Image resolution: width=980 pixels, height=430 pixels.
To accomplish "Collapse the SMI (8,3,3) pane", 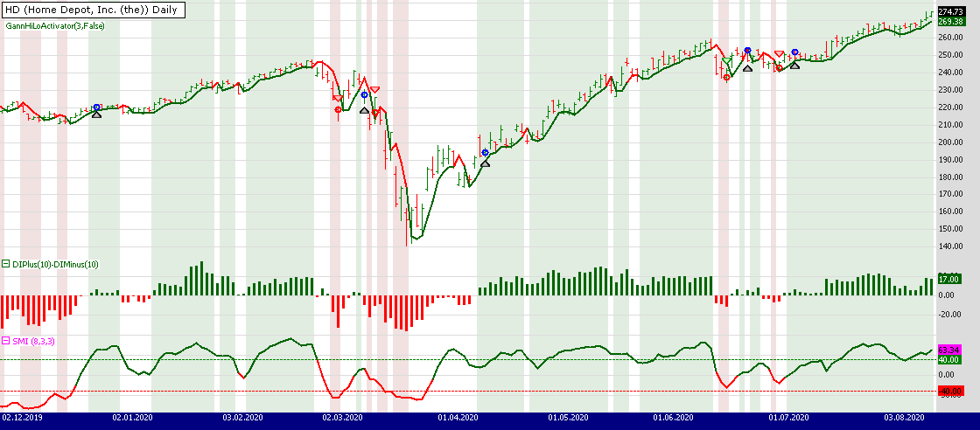I will [x=6, y=341].
